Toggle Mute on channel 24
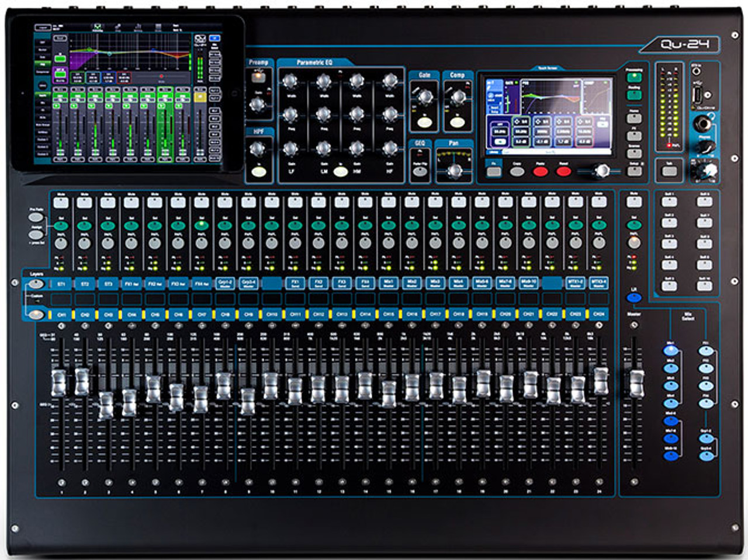748x560 pixels. coord(598,203)
